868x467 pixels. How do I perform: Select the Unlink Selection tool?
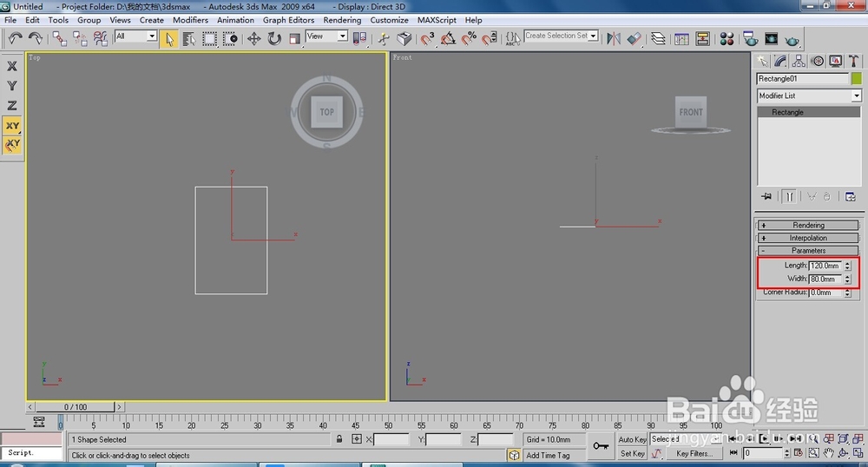click(x=80, y=38)
